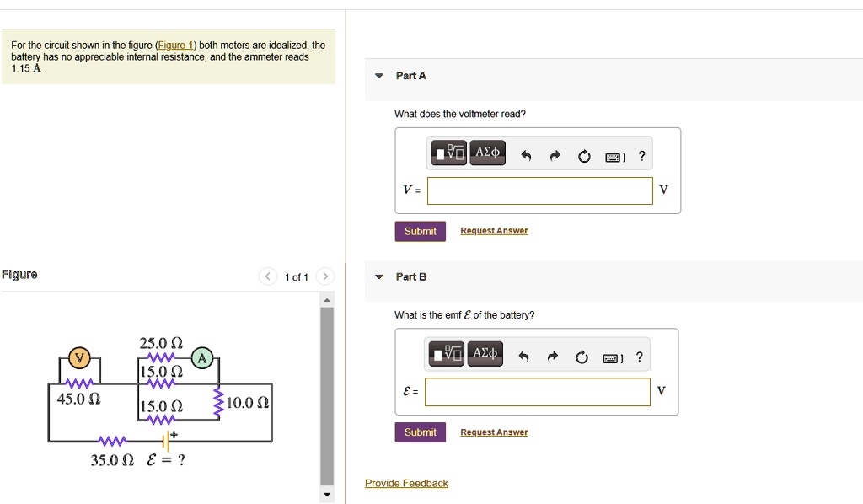Reset the Part A answer with circular arrow icon
863x504 pixels.
tap(584, 154)
